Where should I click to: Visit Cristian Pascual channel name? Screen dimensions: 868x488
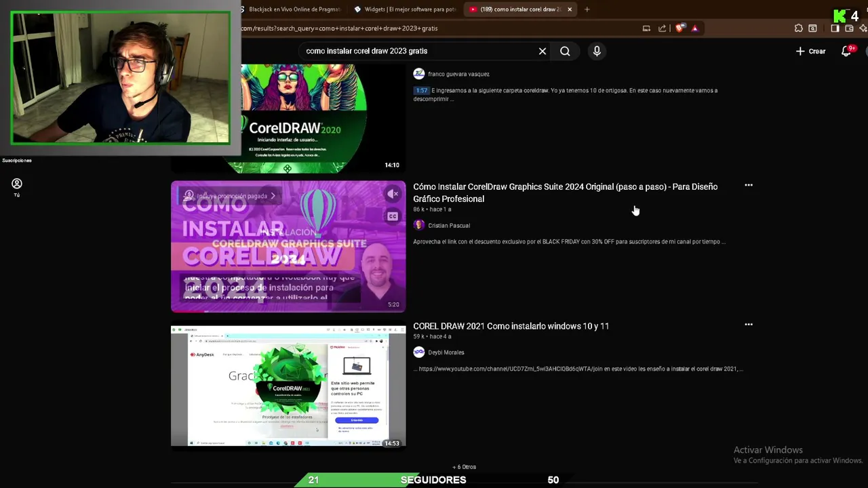[449, 226]
